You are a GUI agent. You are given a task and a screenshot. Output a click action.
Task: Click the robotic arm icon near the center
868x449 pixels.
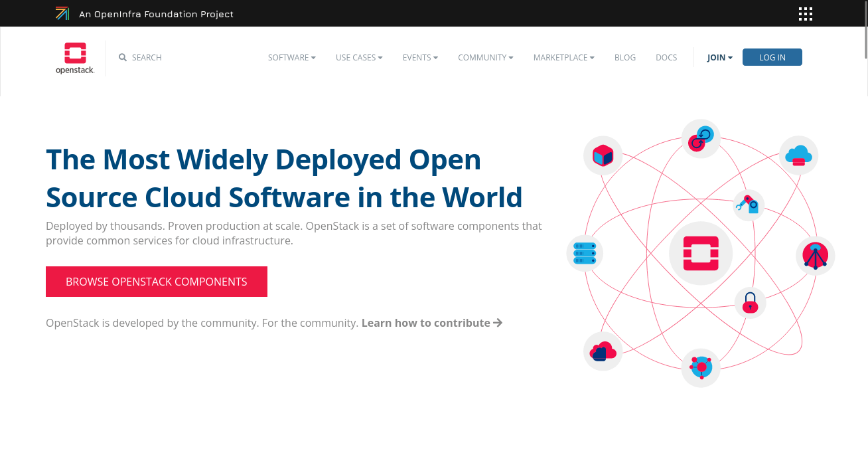coord(748,205)
